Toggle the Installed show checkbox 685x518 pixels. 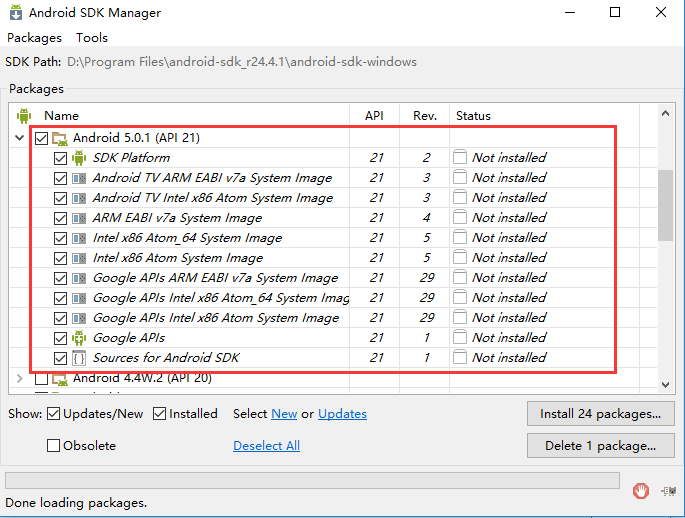[159, 414]
